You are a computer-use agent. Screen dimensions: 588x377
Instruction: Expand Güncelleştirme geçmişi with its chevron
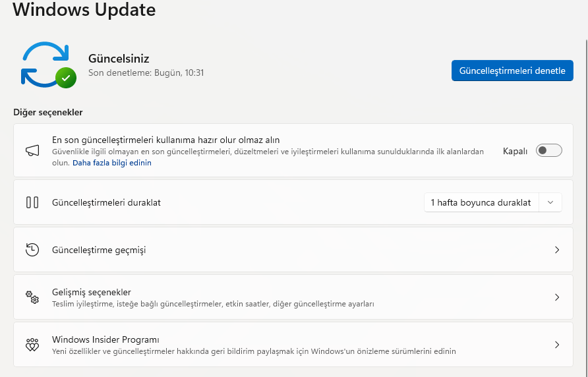click(557, 250)
